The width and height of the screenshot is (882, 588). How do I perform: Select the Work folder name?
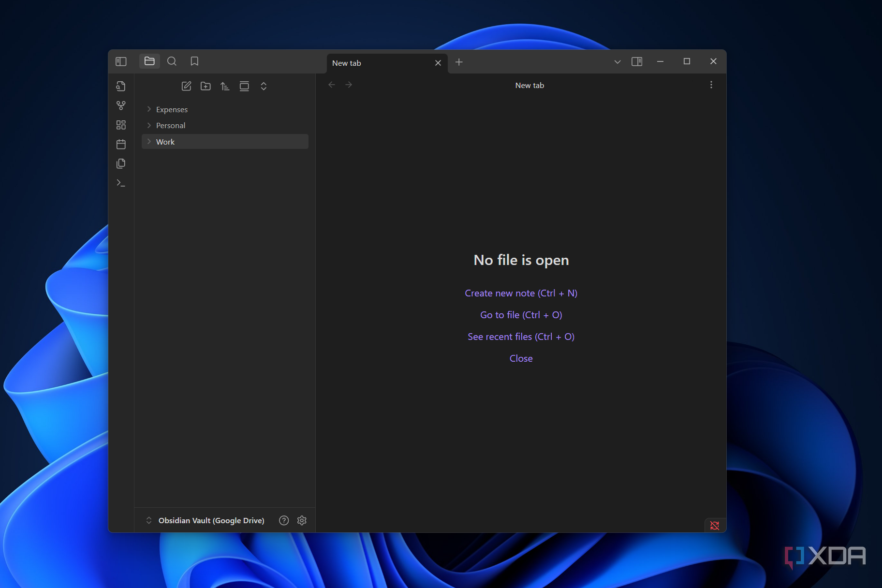165,142
